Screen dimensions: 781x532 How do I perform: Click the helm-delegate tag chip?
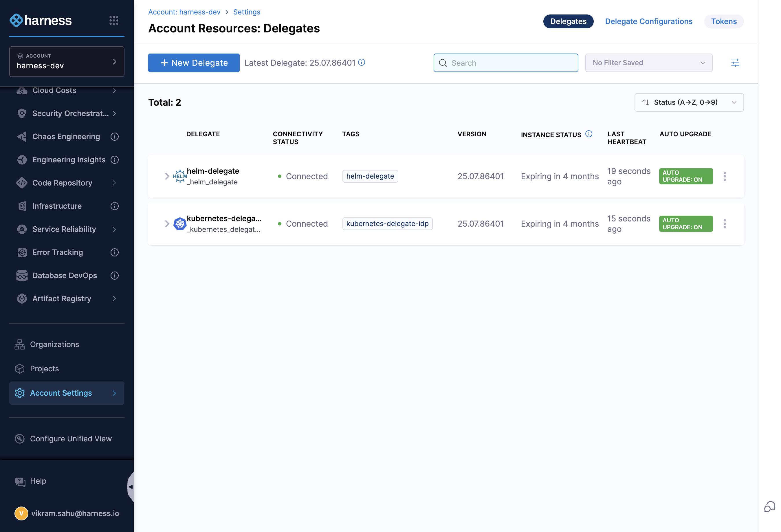click(370, 176)
